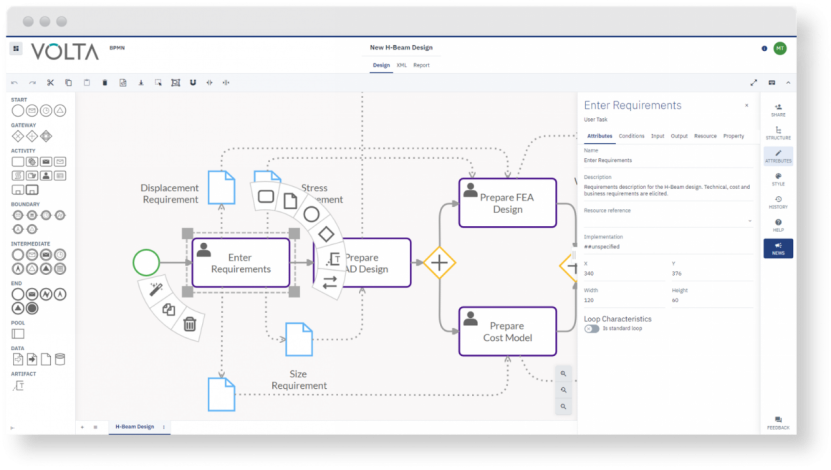Open the MT user avatar menu
This screenshot has height=470, width=831.
[780, 48]
